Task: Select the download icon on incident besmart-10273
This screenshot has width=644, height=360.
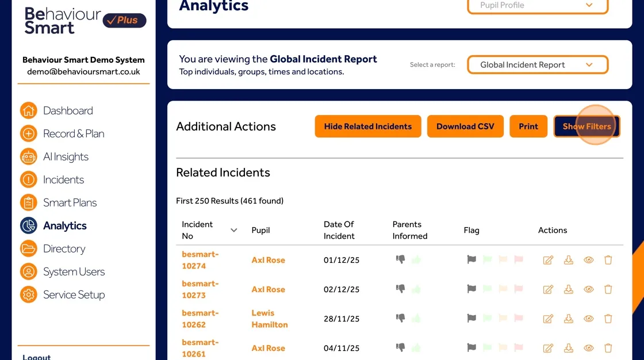Action: pos(568,289)
